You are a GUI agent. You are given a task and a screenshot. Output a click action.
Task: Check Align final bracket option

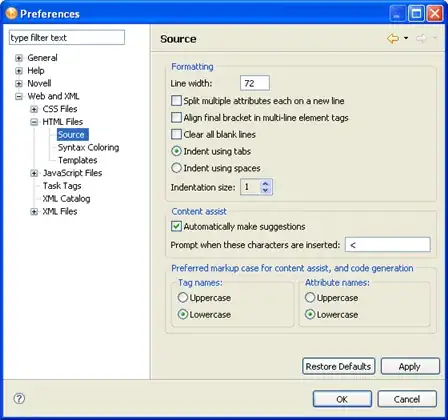click(x=176, y=117)
